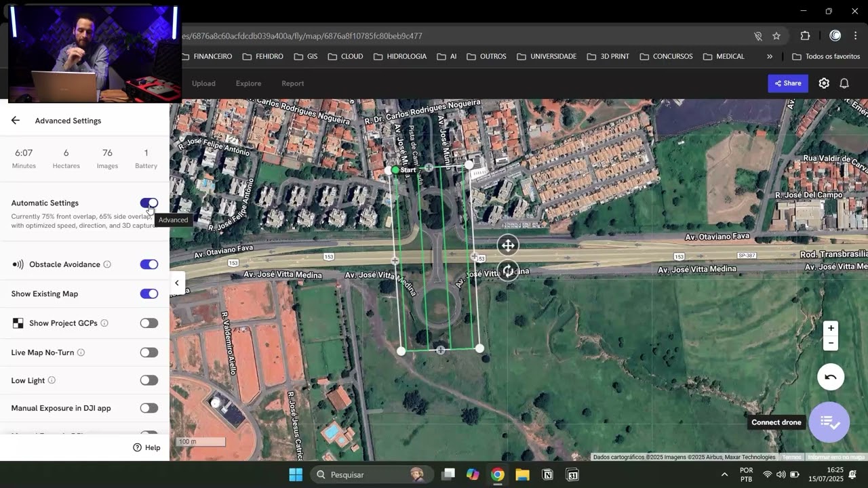Click the Share button
This screenshot has height=488, width=868.
[x=788, y=83]
